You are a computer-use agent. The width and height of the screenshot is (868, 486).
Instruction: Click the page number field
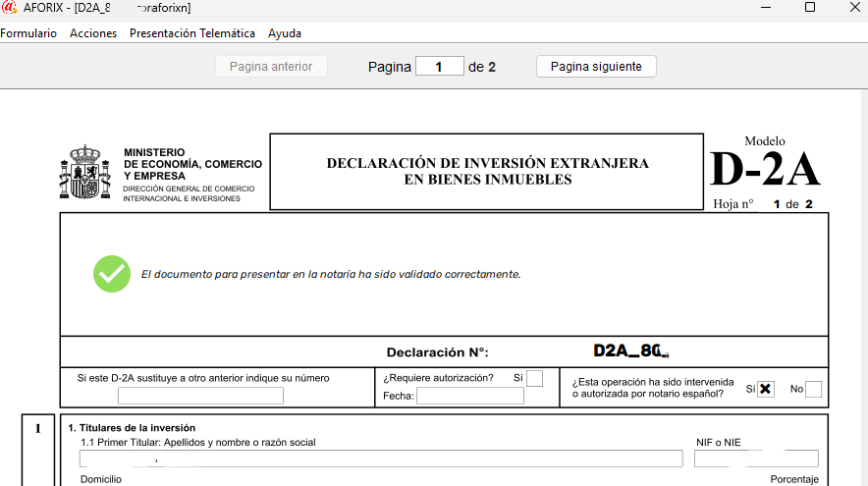point(439,67)
